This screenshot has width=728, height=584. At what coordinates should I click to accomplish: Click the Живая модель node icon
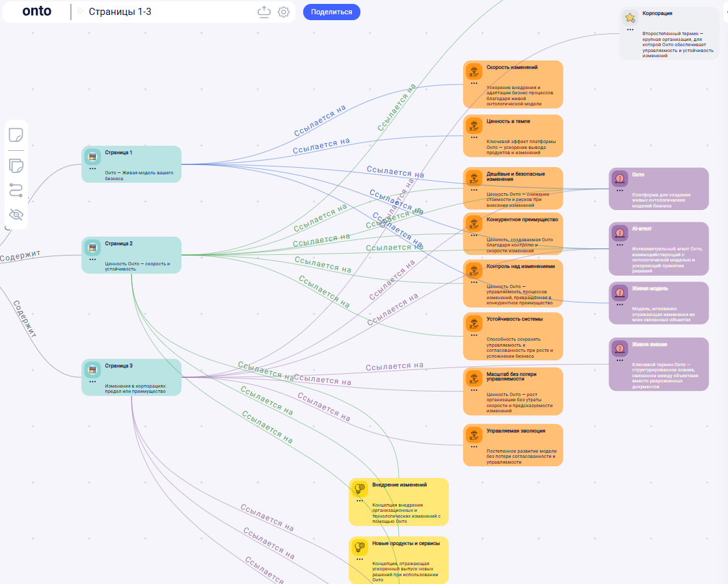[620, 293]
